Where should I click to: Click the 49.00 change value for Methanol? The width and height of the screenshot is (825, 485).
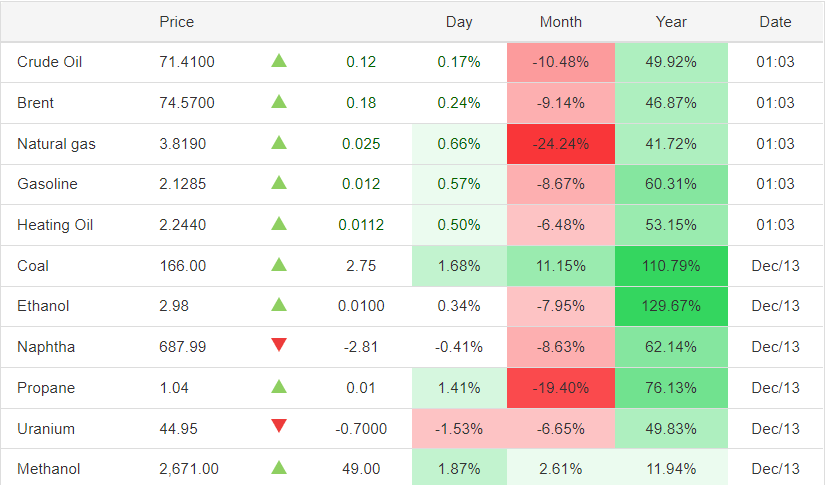coord(361,469)
